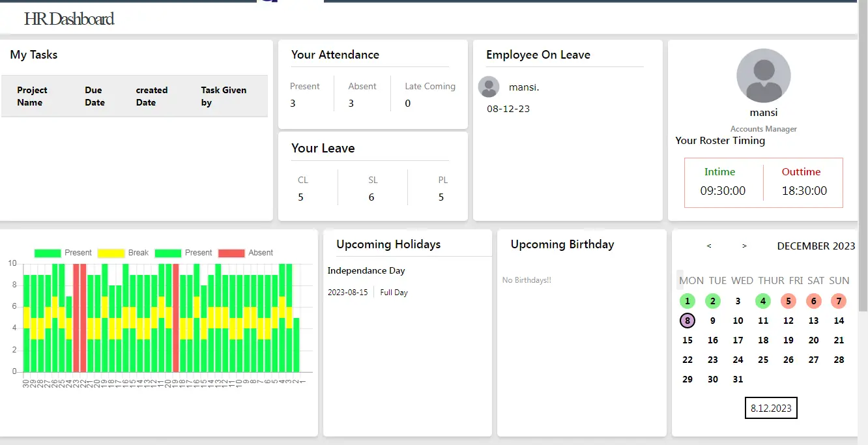Click the Intime 09:30:00 value
This screenshot has width=868, height=445.
[x=723, y=191]
